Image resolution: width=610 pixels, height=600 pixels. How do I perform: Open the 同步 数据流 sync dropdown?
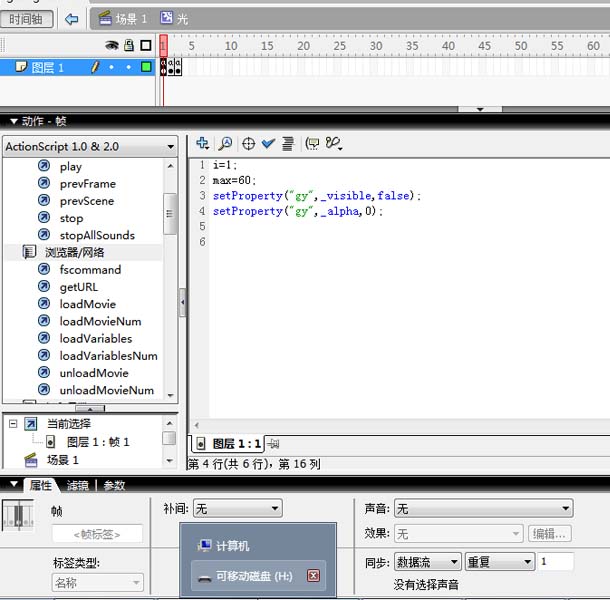(428, 562)
